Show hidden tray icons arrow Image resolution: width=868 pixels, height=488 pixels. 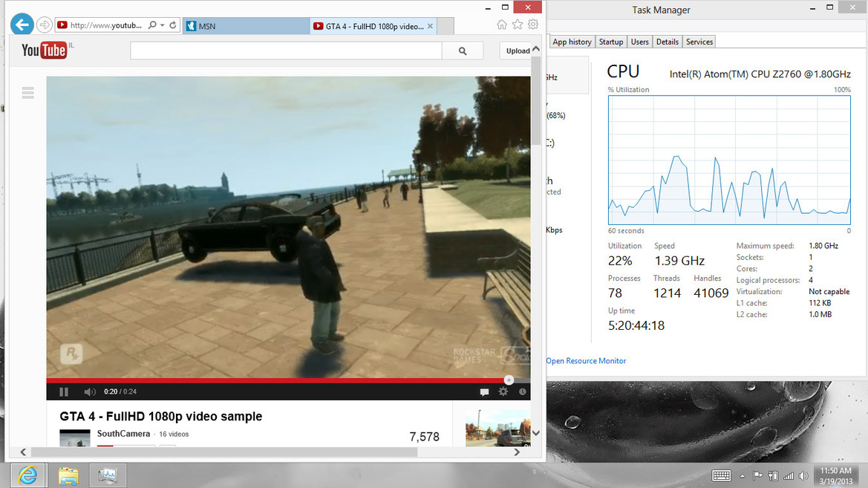pos(743,476)
